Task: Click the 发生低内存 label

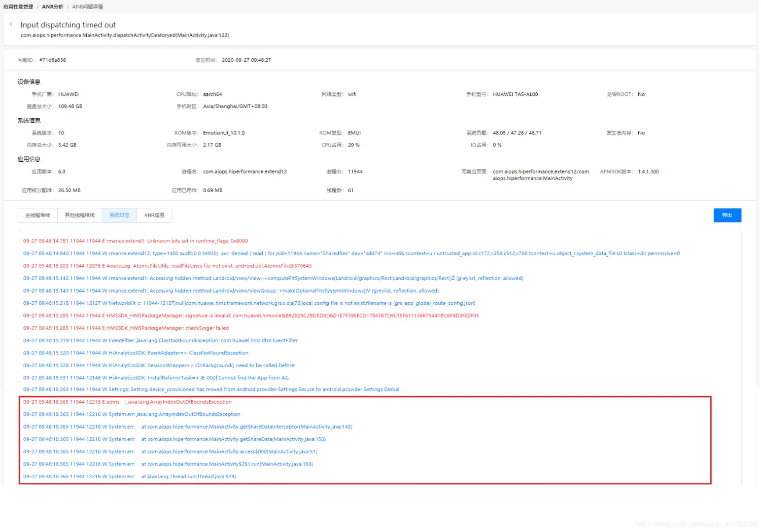Action: pos(619,133)
